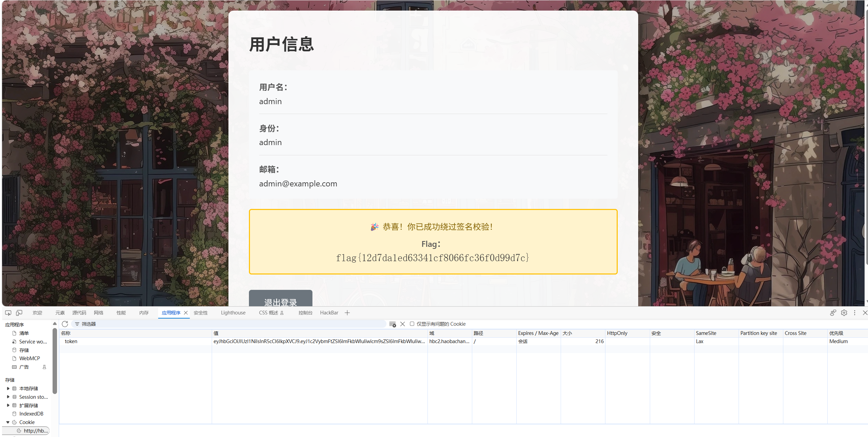
Task: Close the 应用程序 tab
Action: pyautogui.click(x=186, y=313)
